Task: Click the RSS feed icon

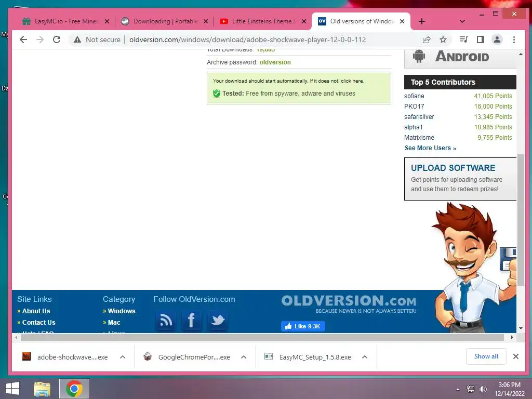Action: pos(166,320)
